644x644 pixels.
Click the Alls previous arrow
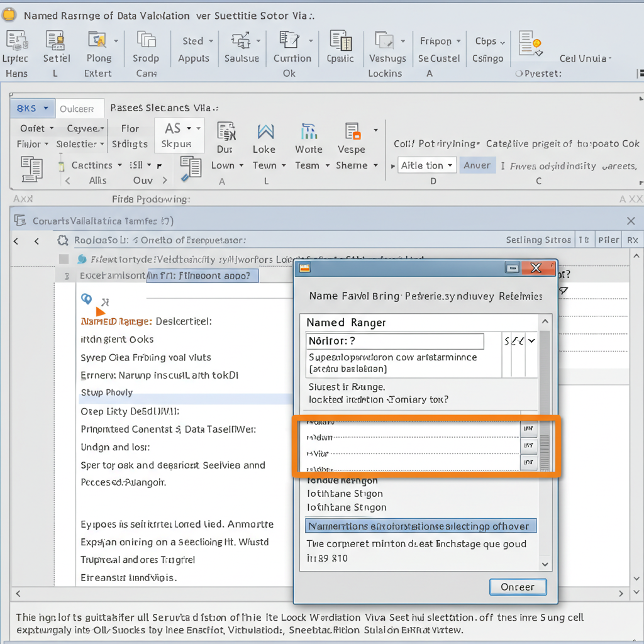(x=68, y=180)
